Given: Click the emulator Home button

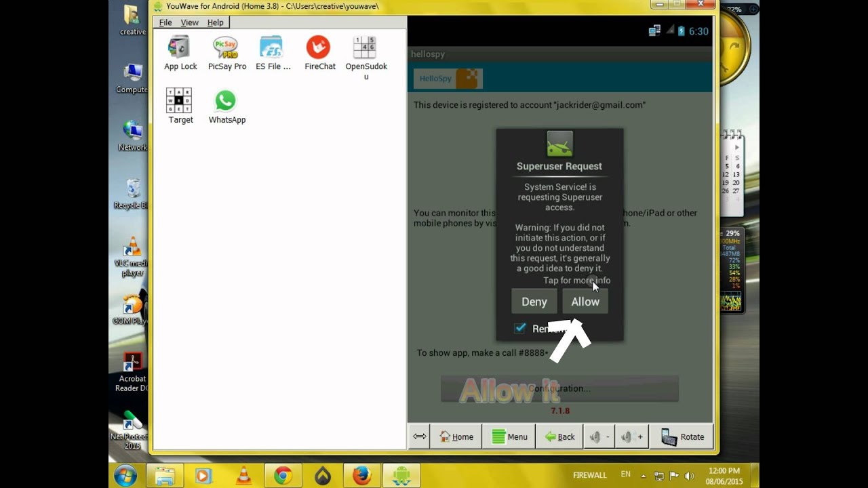Looking at the screenshot, I should pos(456,437).
